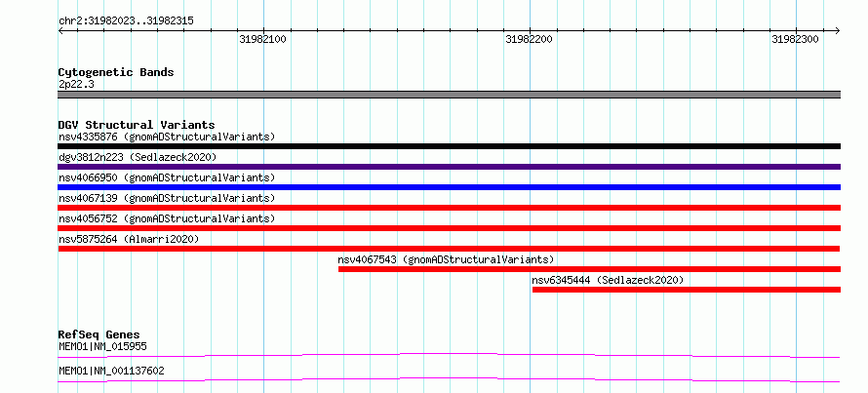The image size is (868, 393).
Task: Open variant nsv6345444 (Sedlazeck2020) label
Action: pos(608,280)
